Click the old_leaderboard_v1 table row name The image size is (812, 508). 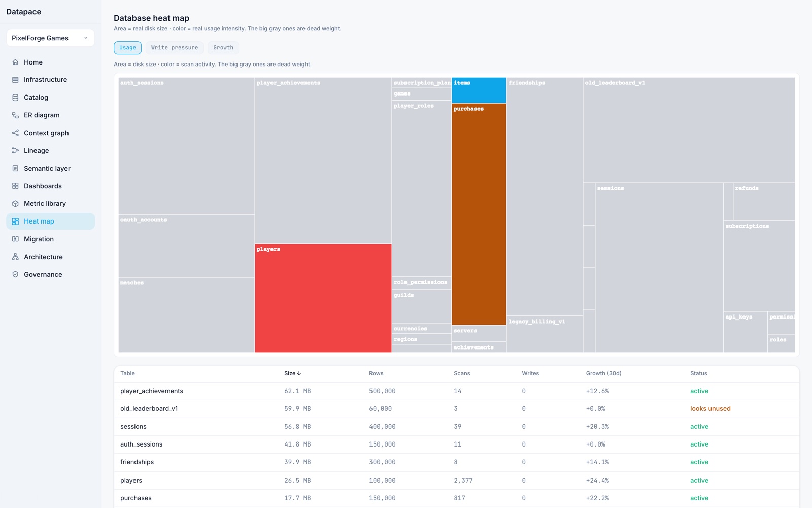[x=149, y=409]
